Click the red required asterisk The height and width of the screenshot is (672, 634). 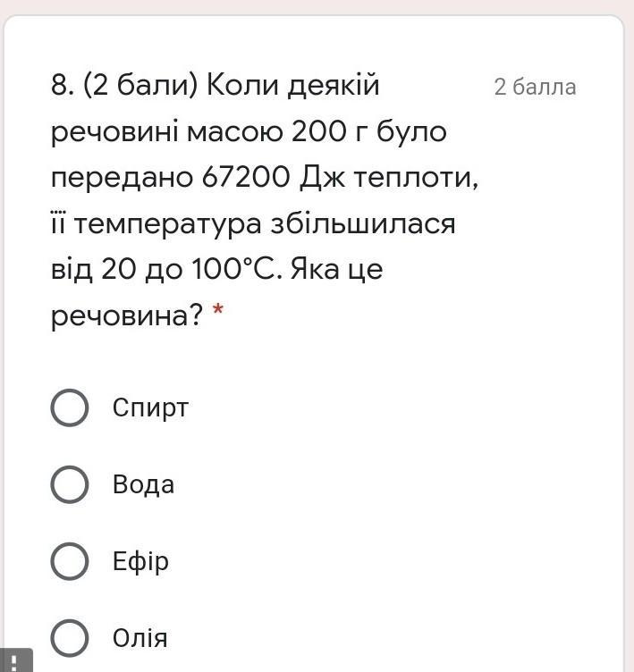click(218, 315)
